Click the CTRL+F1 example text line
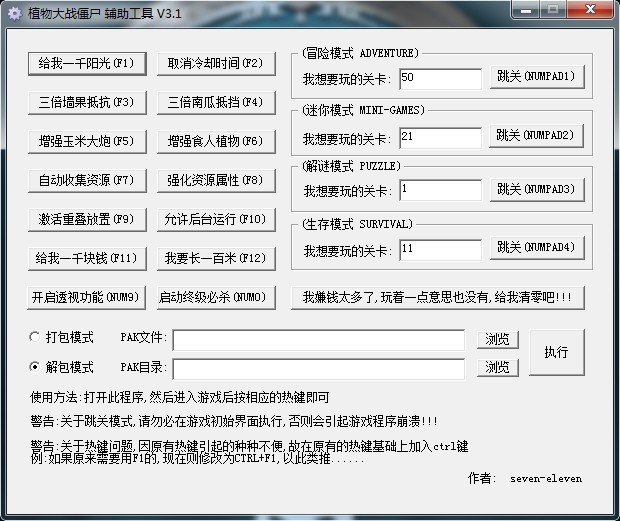The width and height of the screenshot is (620, 521). point(197,459)
